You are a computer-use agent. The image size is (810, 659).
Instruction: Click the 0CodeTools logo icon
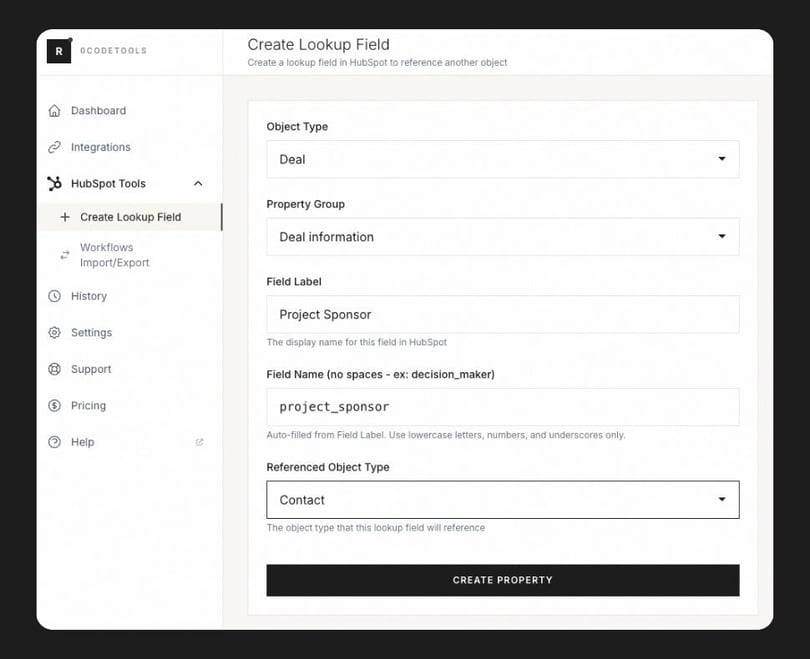click(59, 51)
